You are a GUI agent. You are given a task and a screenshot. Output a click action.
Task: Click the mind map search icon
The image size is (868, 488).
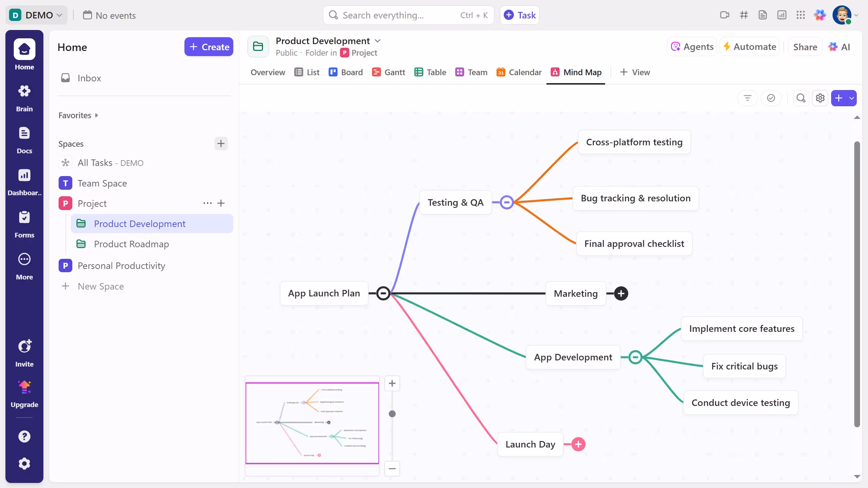801,98
